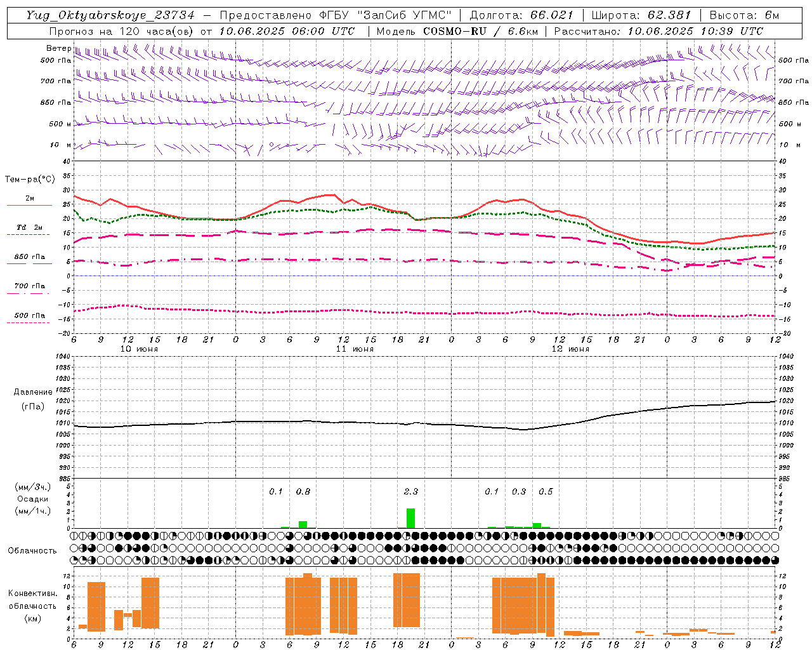Click the '0.3' precipitation value
The height and width of the screenshot is (650, 812).
[x=519, y=491]
